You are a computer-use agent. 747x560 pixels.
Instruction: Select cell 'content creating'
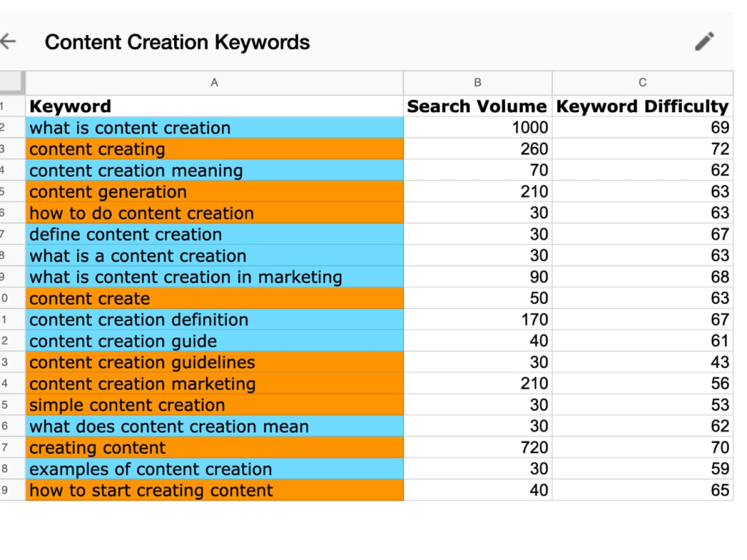point(214,149)
